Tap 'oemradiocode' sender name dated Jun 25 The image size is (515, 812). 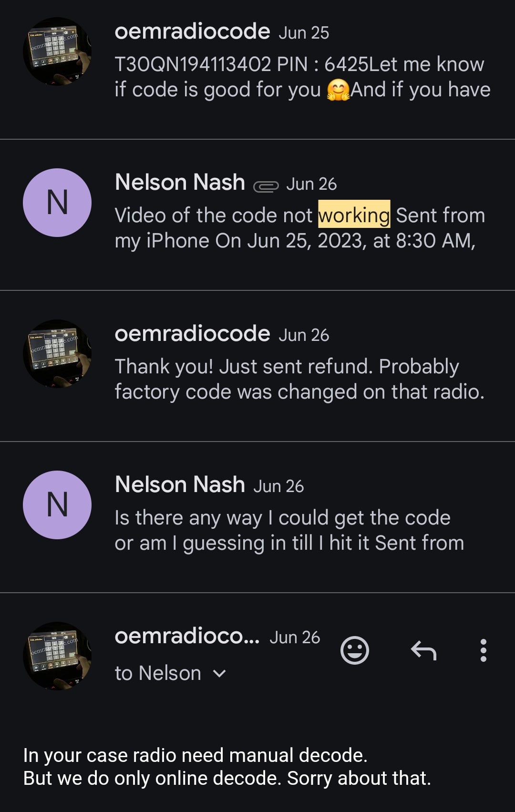pyautogui.click(x=192, y=32)
